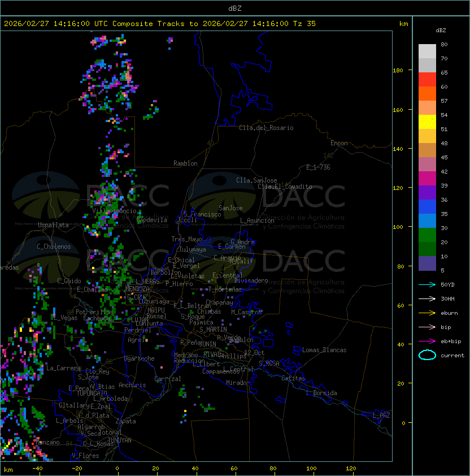470x476 pixels.
Task: Click the 180 km vertical axis tick
Action: click(398, 71)
